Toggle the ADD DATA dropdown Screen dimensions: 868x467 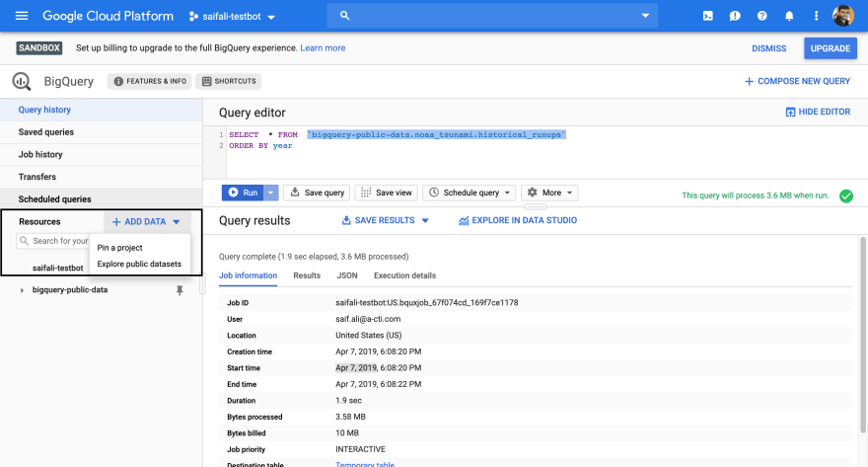tap(146, 221)
